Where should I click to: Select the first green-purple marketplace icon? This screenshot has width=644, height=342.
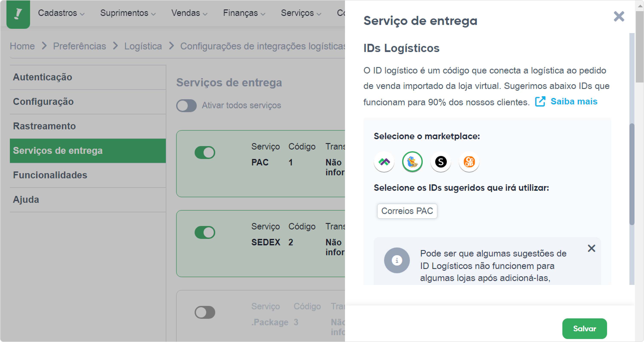point(384,162)
